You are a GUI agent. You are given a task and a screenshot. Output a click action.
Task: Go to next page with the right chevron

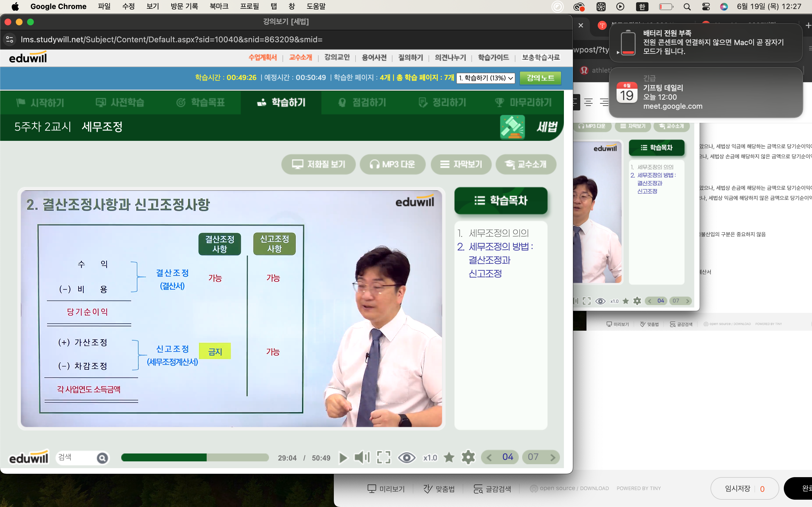click(553, 457)
